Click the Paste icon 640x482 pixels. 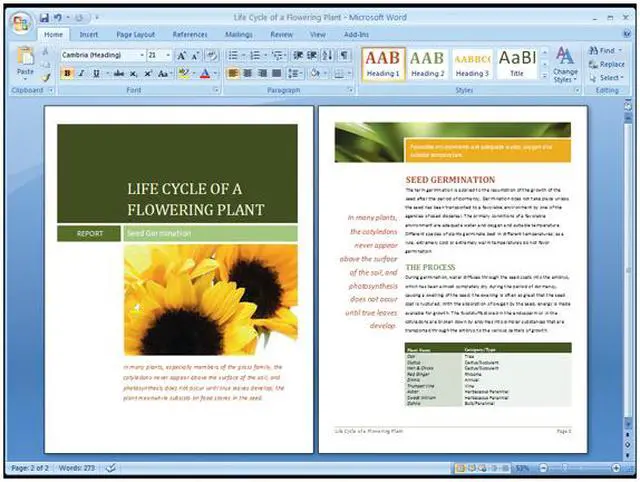coord(25,62)
